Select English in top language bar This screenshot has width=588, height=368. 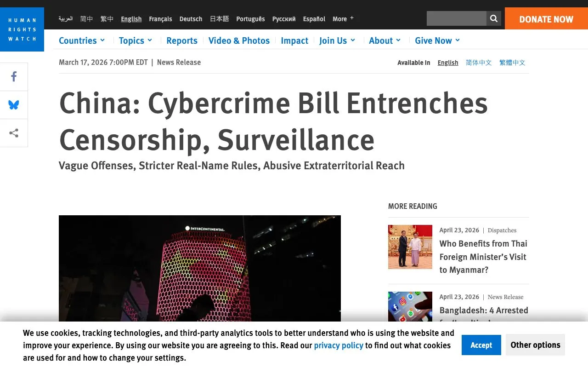pos(131,19)
